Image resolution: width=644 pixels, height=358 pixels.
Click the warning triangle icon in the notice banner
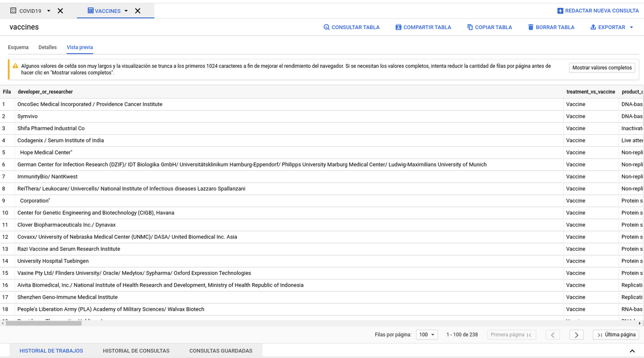click(15, 65)
